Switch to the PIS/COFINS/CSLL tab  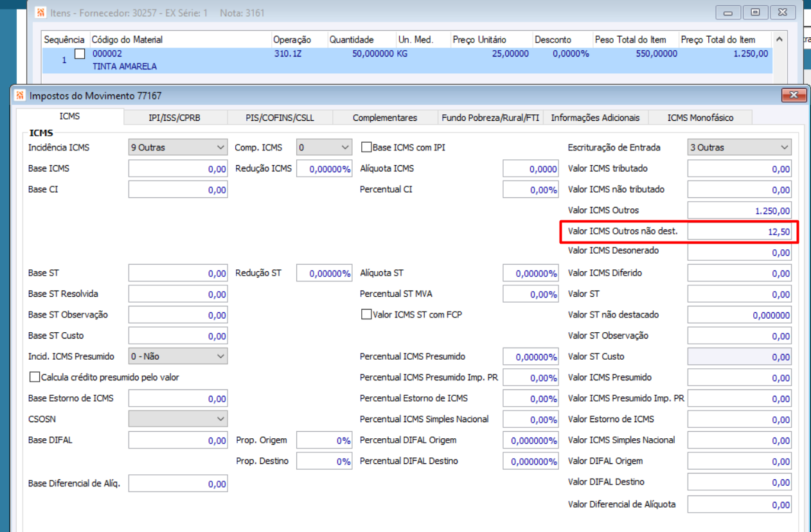[280, 118]
